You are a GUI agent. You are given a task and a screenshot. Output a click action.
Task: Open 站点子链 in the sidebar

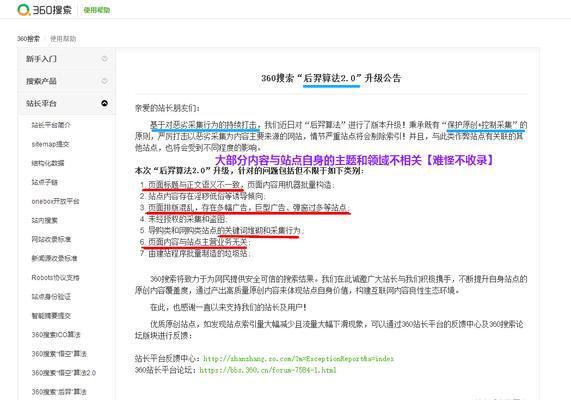44,182
